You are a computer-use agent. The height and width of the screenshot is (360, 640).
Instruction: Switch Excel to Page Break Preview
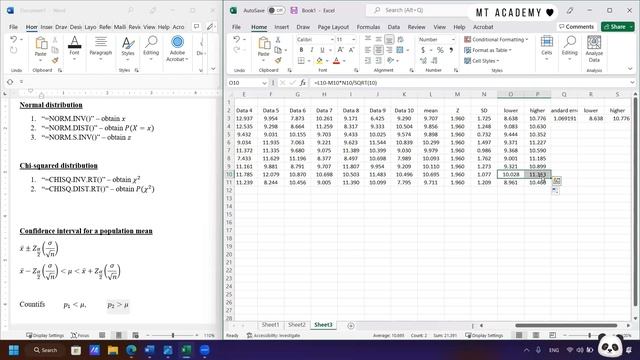(552, 335)
